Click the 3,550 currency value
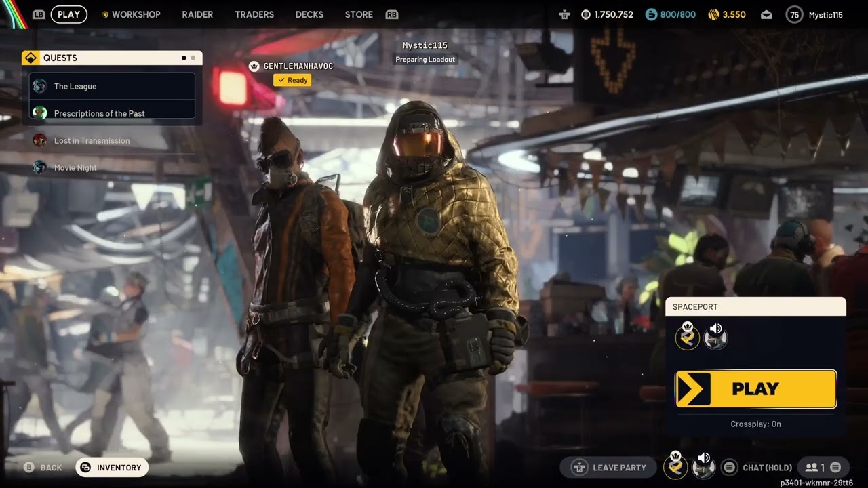868x488 pixels. pyautogui.click(x=734, y=14)
